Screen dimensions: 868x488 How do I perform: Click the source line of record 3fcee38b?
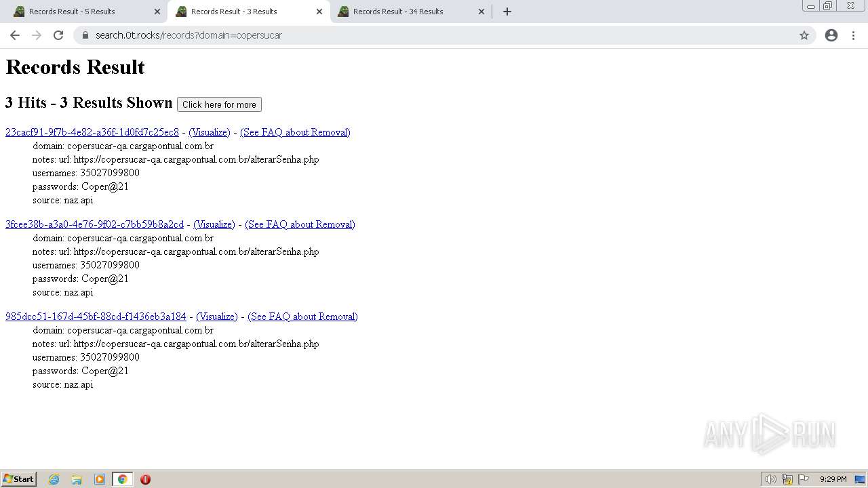(63, 292)
